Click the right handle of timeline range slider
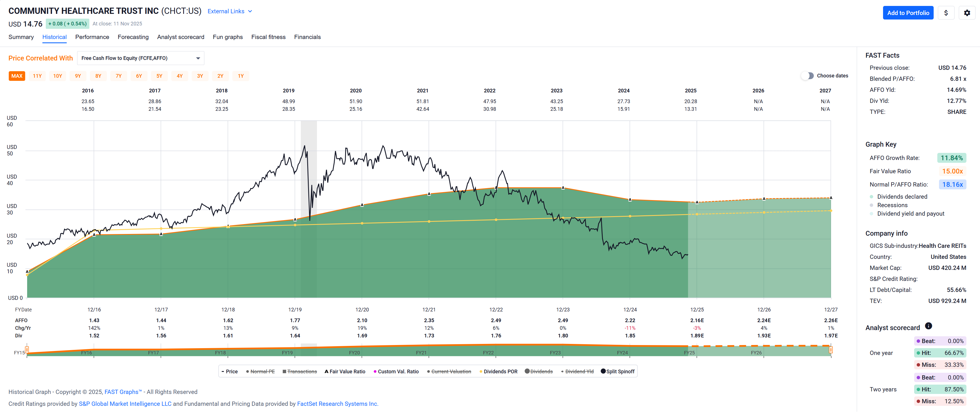Viewport: 980px width, 414px height. click(830, 350)
